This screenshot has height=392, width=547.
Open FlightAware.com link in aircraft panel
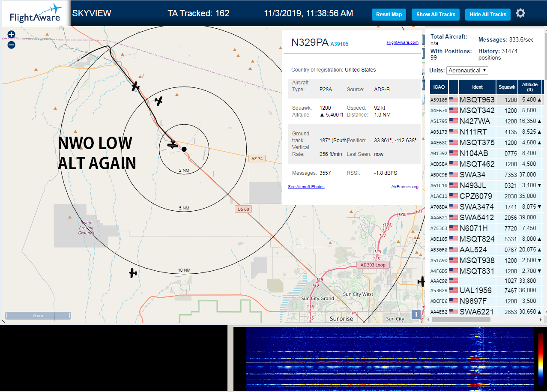coord(402,42)
